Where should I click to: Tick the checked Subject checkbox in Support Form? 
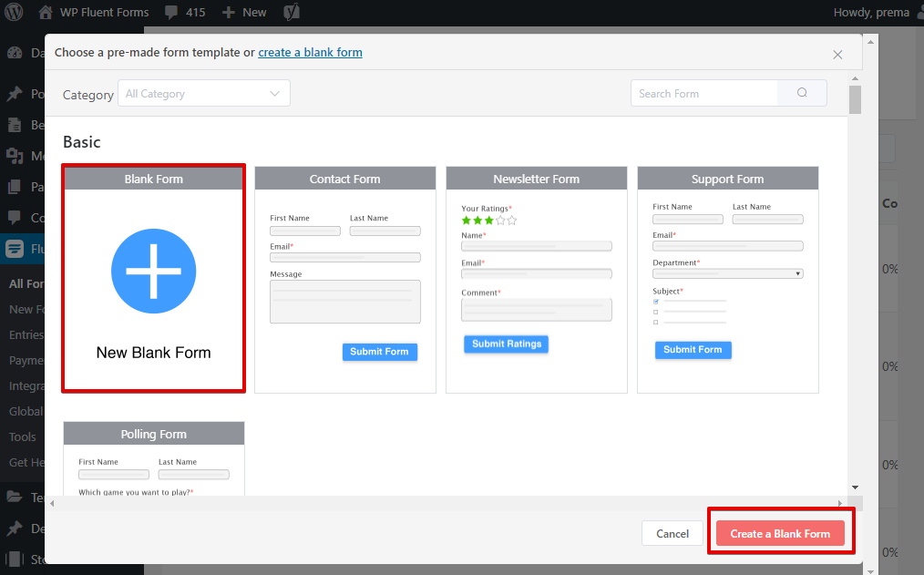[656, 302]
